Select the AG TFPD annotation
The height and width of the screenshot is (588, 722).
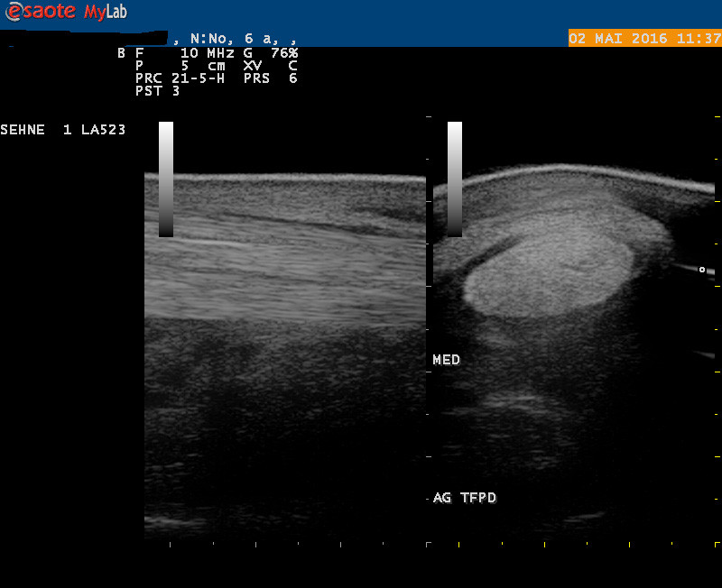point(465,498)
